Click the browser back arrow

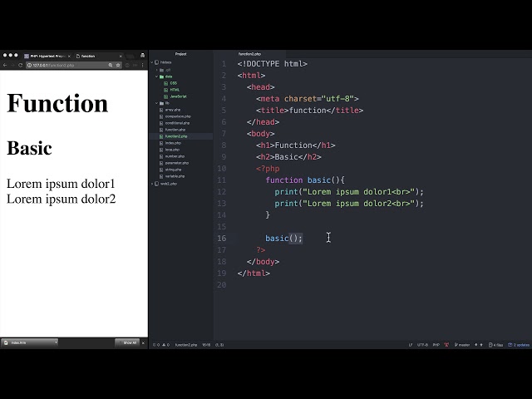(5, 65)
